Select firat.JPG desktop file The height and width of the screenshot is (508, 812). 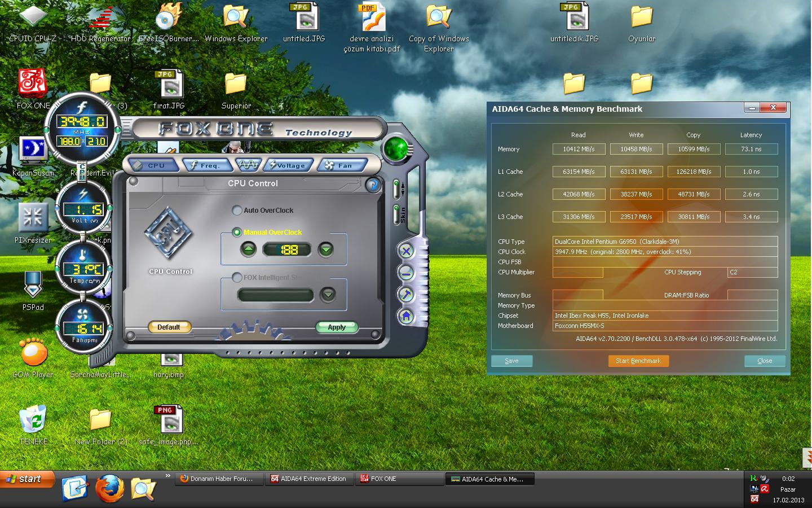point(169,89)
